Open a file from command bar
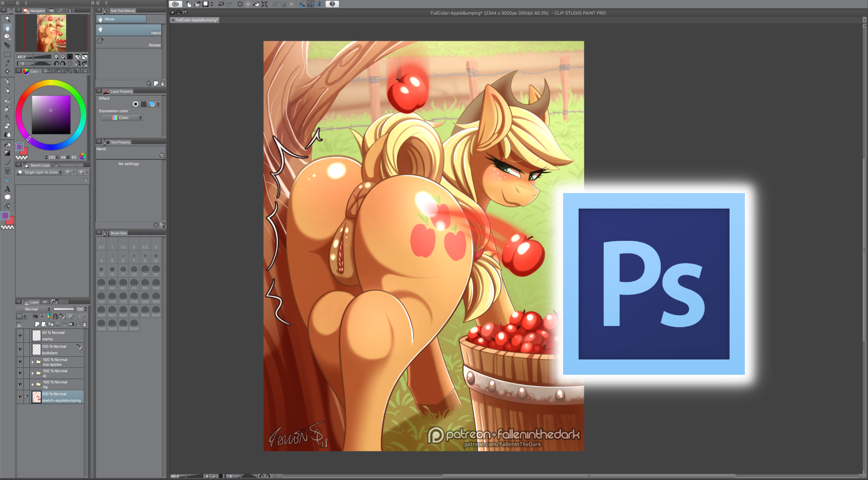The image size is (868, 480). [197, 4]
